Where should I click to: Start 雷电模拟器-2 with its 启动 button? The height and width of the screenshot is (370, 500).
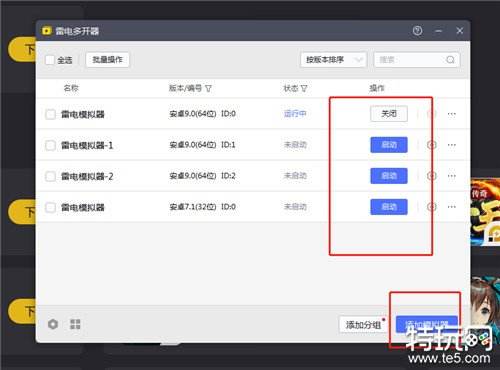coord(389,176)
